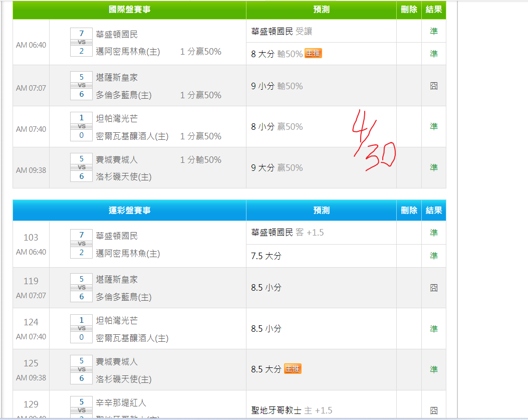Click score box 7 for 華盛頓國民 in game 103

(x=81, y=235)
